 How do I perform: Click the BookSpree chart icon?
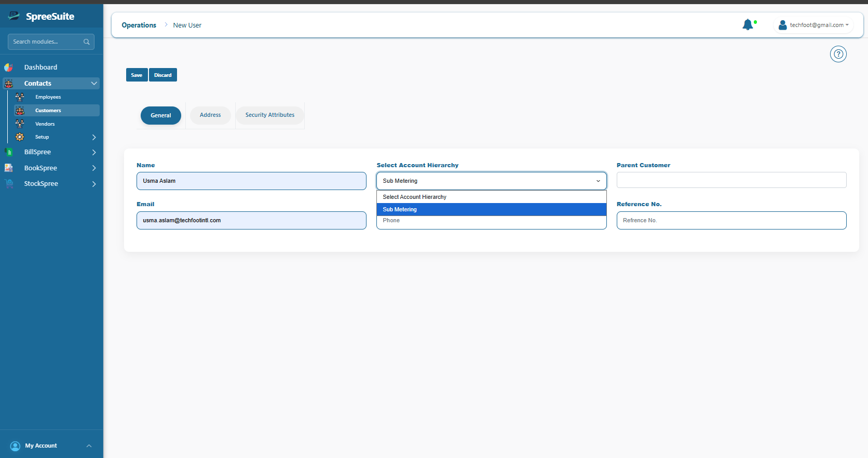click(9, 168)
